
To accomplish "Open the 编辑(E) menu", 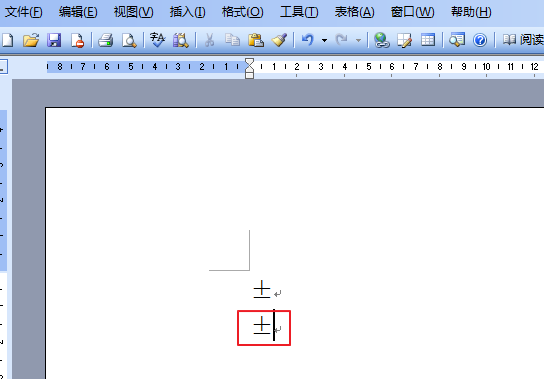I will coord(78,12).
